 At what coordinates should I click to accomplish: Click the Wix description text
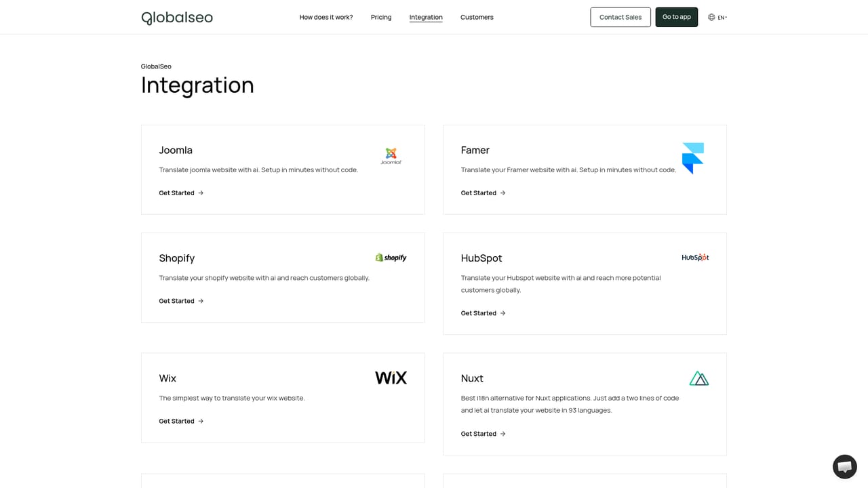tap(232, 399)
